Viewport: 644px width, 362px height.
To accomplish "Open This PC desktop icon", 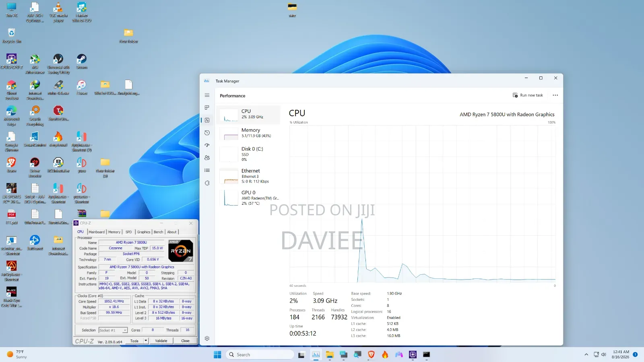I will pyautogui.click(x=11, y=10).
